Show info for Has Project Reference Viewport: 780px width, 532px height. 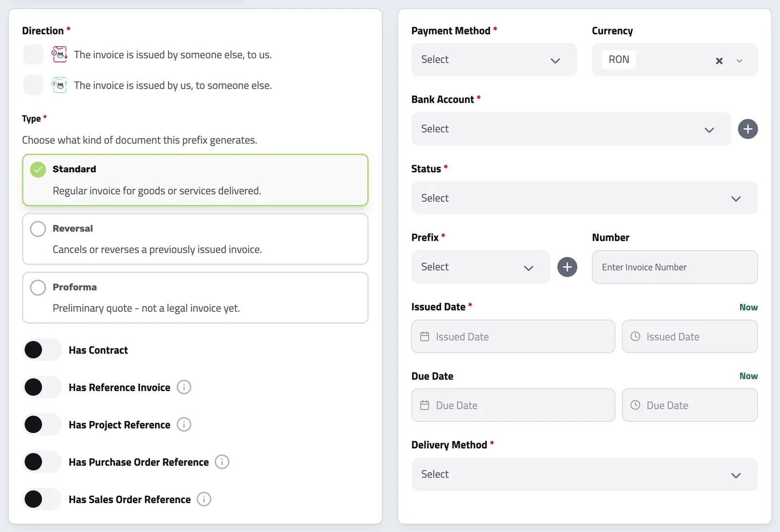pyautogui.click(x=184, y=425)
